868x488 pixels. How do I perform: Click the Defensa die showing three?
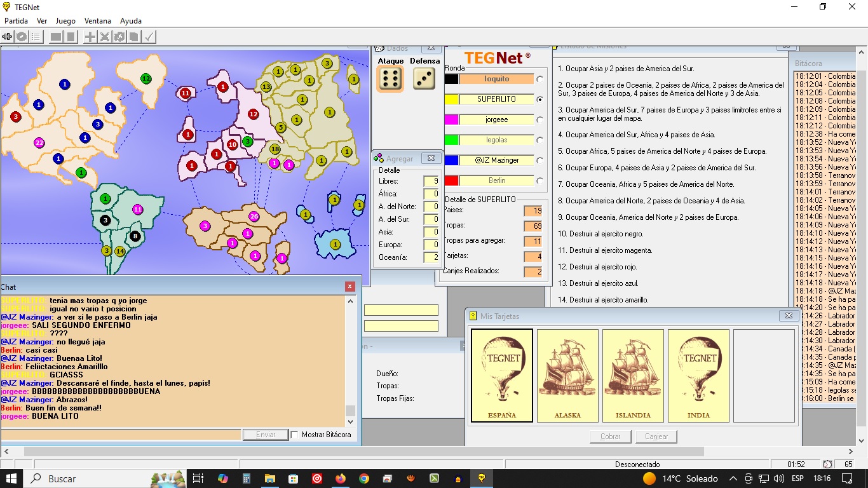click(x=424, y=79)
